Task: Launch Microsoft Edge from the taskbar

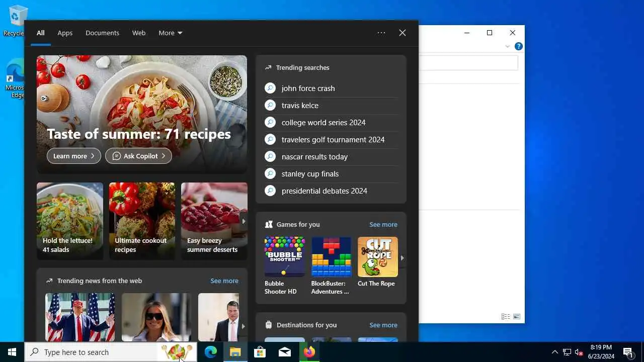Action: click(x=210, y=352)
